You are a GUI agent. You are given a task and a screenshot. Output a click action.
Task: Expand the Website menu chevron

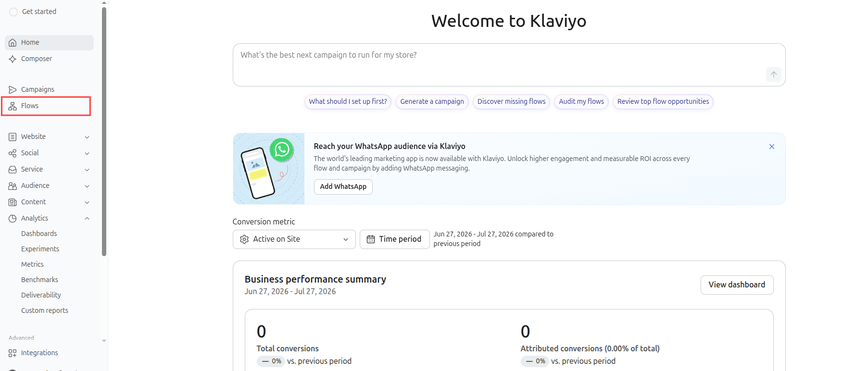click(x=87, y=137)
